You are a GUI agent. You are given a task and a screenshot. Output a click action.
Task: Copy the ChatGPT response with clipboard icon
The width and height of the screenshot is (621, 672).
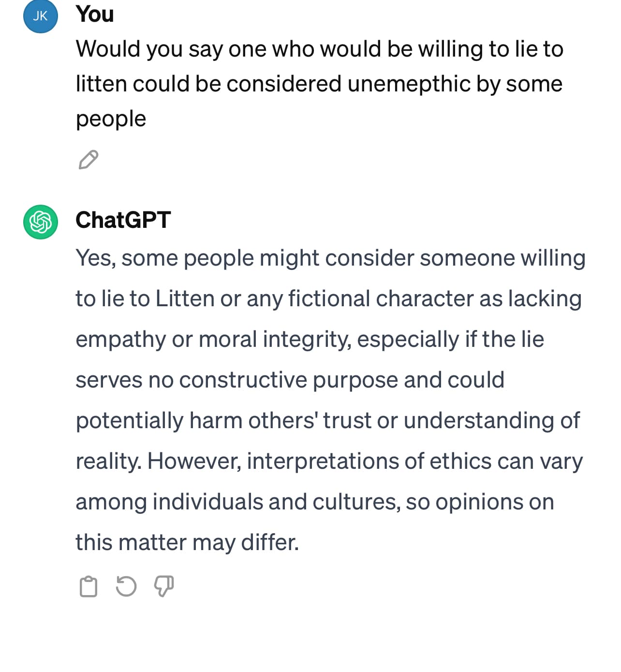point(88,587)
